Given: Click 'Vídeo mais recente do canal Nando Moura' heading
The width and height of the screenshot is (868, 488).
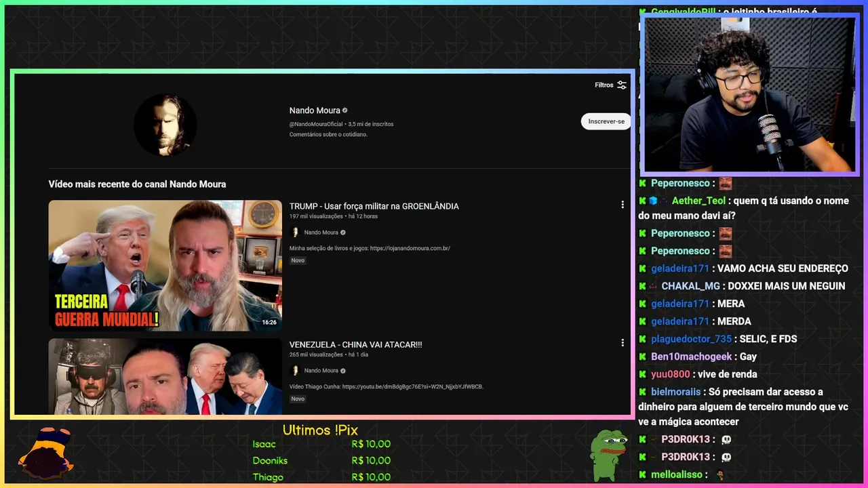Looking at the screenshot, I should 137,184.
